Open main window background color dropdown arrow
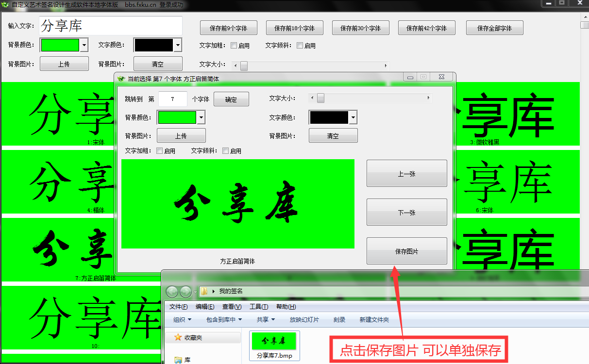 (x=84, y=45)
